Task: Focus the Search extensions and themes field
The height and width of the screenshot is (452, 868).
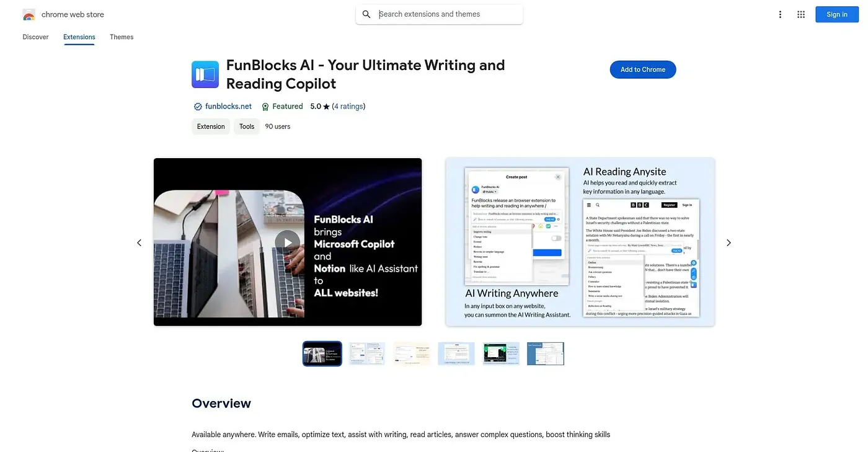Action: click(439, 14)
